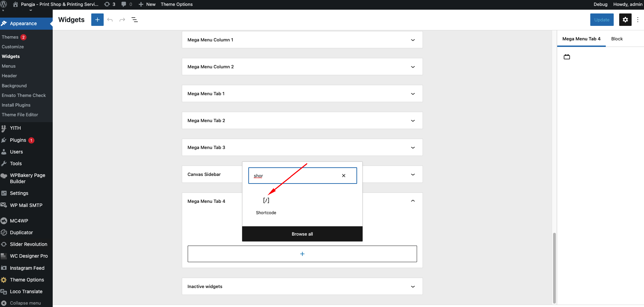Image resolution: width=644 pixels, height=307 pixels.
Task: Expand Mega Menu Column 2 chevron
Action: click(413, 67)
